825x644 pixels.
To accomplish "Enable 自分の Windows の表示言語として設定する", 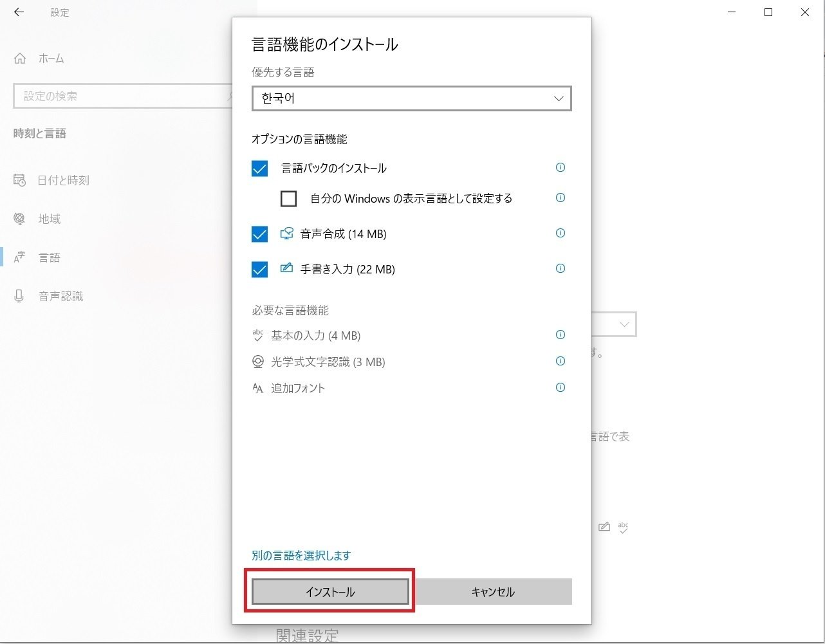I will [288, 198].
